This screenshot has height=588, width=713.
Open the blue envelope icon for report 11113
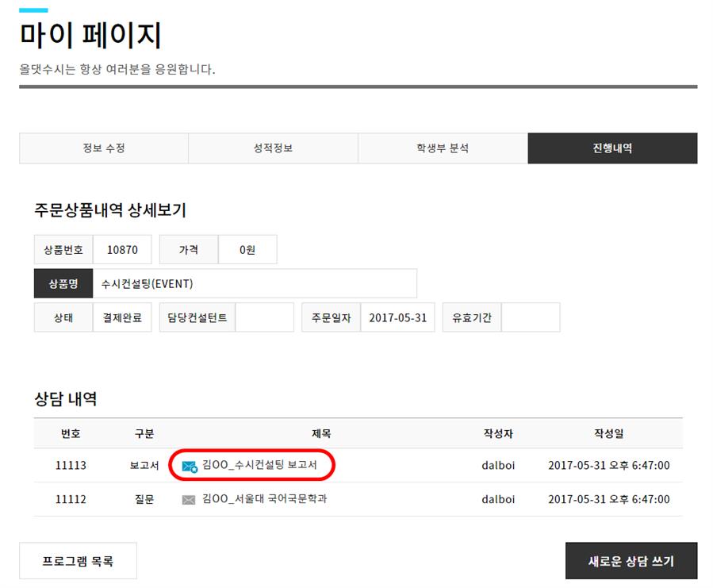(x=190, y=467)
